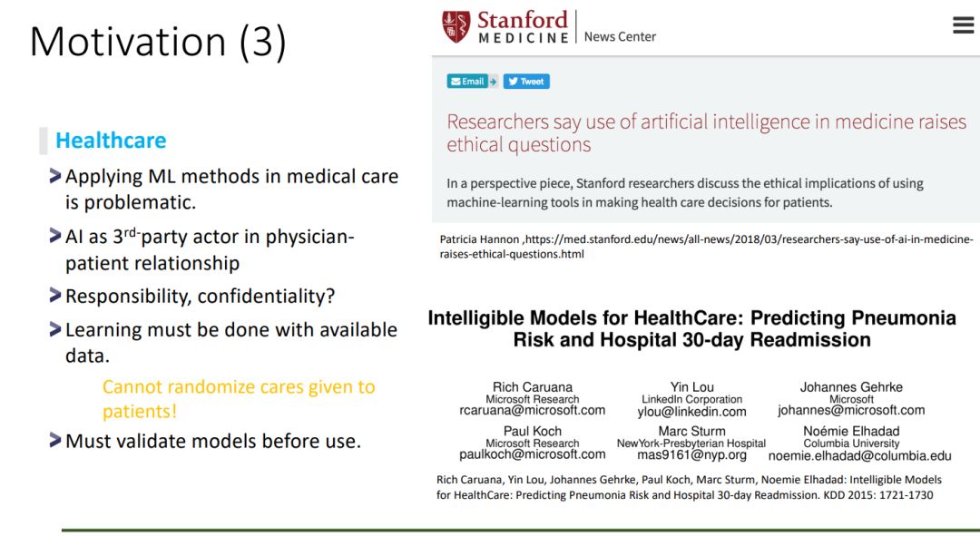980x536 pixels.
Task: Click the arrow icon next to Email
Action: [493, 82]
